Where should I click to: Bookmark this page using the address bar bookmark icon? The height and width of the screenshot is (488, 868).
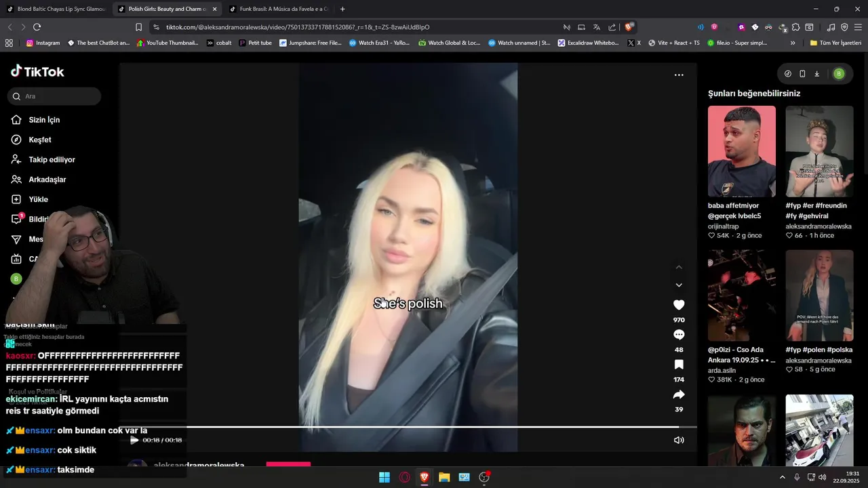138,27
